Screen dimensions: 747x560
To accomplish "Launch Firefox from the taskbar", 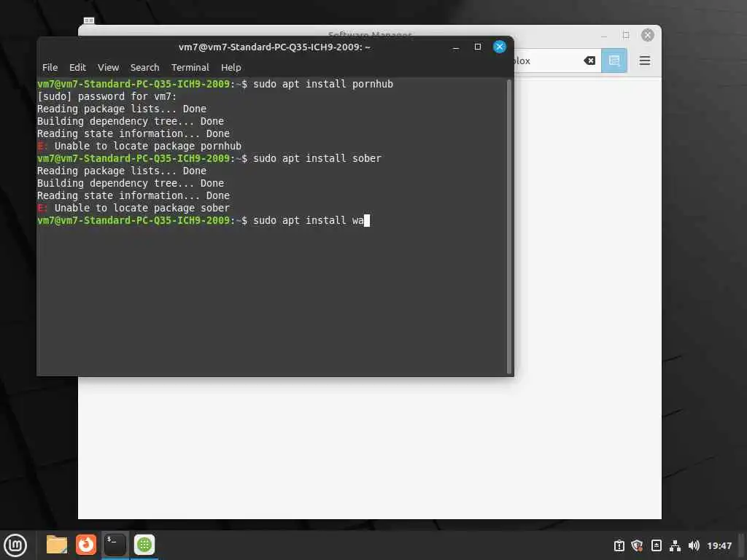I will pyautogui.click(x=86, y=545).
